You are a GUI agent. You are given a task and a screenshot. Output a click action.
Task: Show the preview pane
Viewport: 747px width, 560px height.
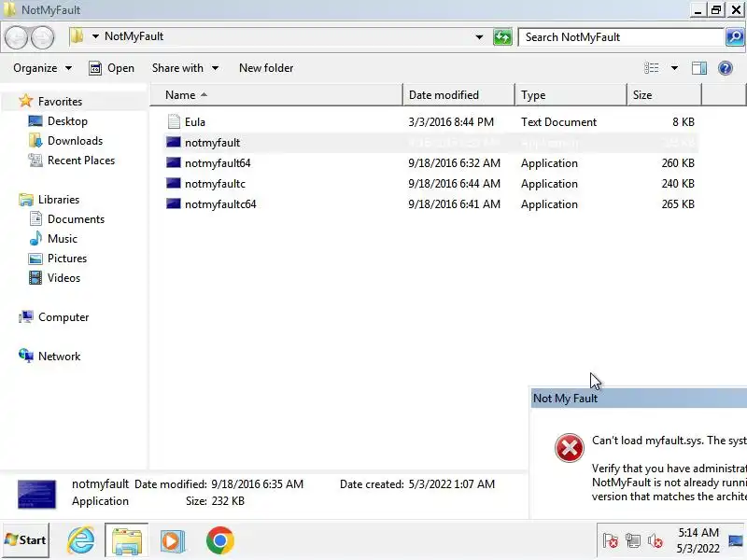click(698, 68)
